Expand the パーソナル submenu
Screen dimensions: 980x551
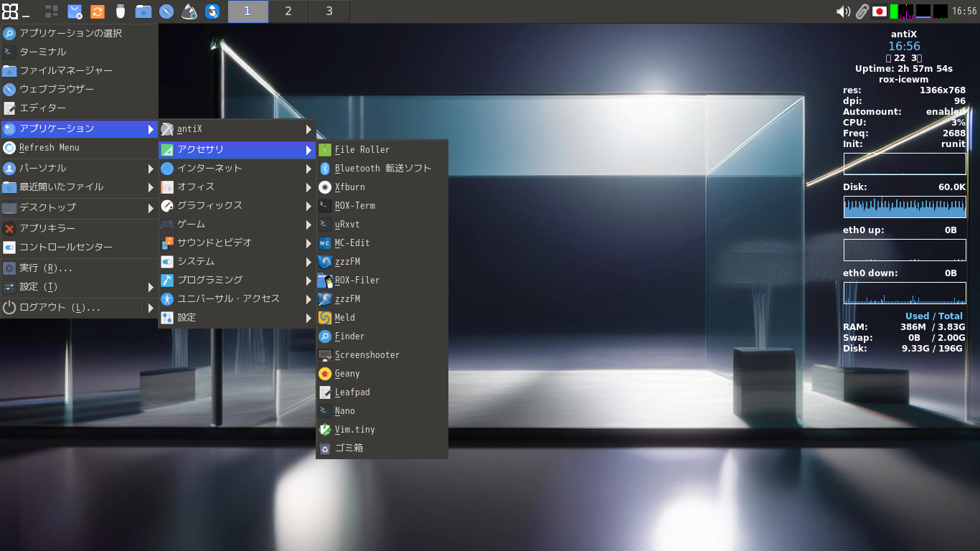tap(43, 169)
